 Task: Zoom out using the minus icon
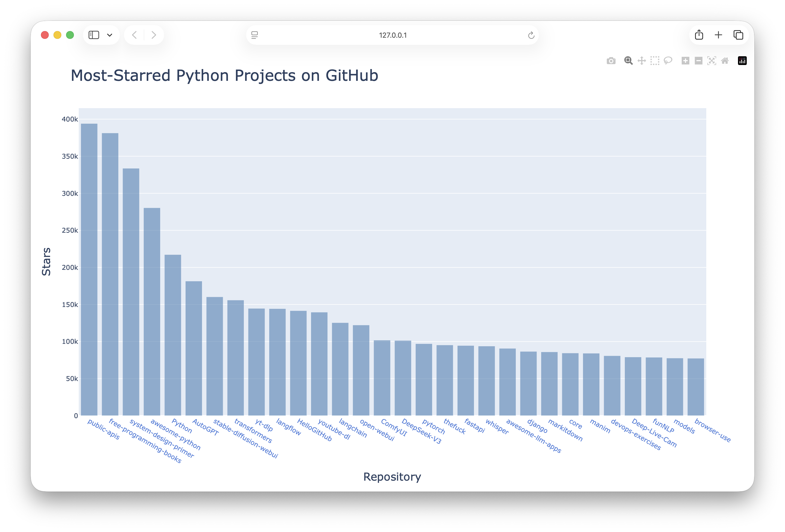699,61
